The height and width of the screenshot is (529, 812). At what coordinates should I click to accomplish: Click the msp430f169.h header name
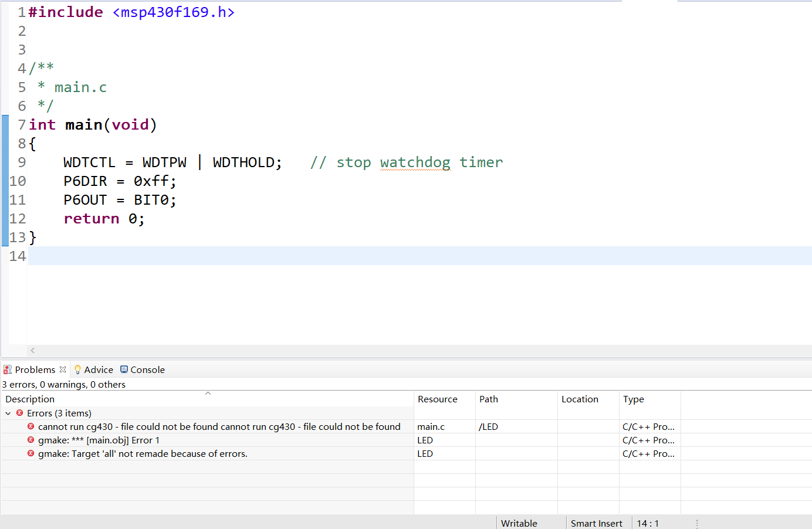[x=174, y=12]
